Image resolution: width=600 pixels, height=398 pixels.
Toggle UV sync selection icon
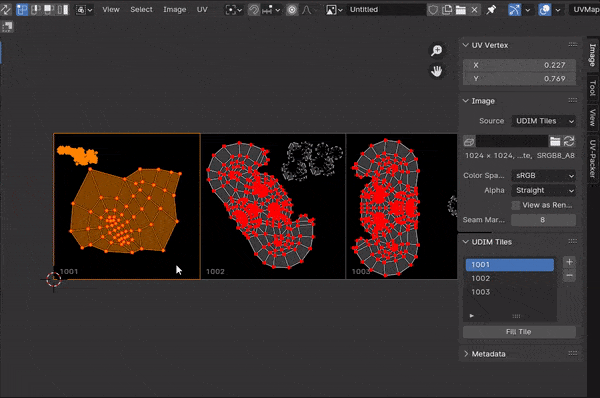coord(5,10)
